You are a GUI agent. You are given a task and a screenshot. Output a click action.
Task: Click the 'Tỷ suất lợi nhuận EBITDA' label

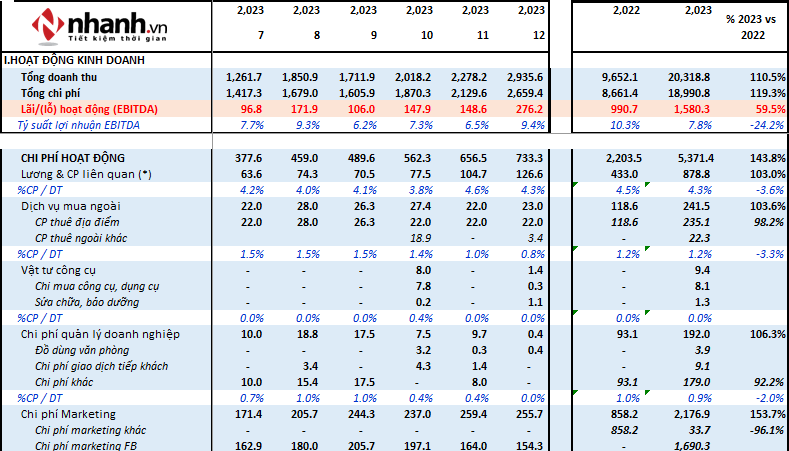79,125
